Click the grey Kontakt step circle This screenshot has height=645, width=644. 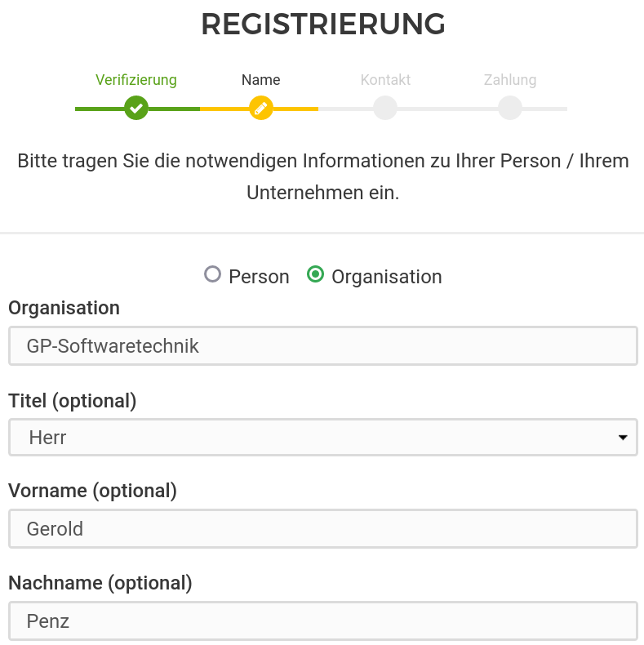tap(385, 108)
